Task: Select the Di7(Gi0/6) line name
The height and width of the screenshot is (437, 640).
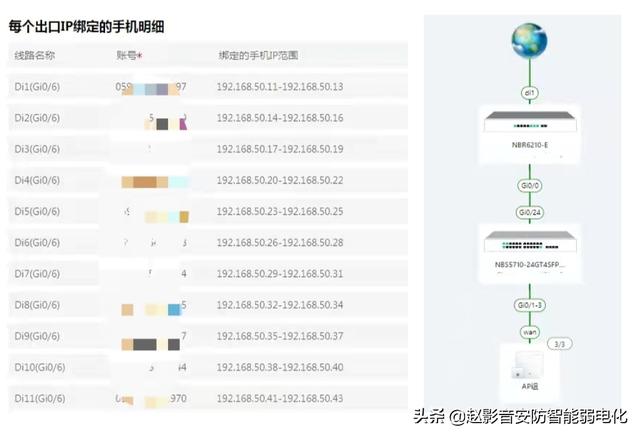Action: pyautogui.click(x=37, y=274)
